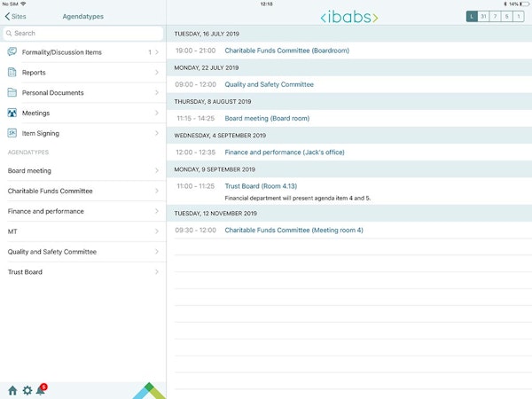Click the 09:00 - 12:00 time

tap(195, 84)
